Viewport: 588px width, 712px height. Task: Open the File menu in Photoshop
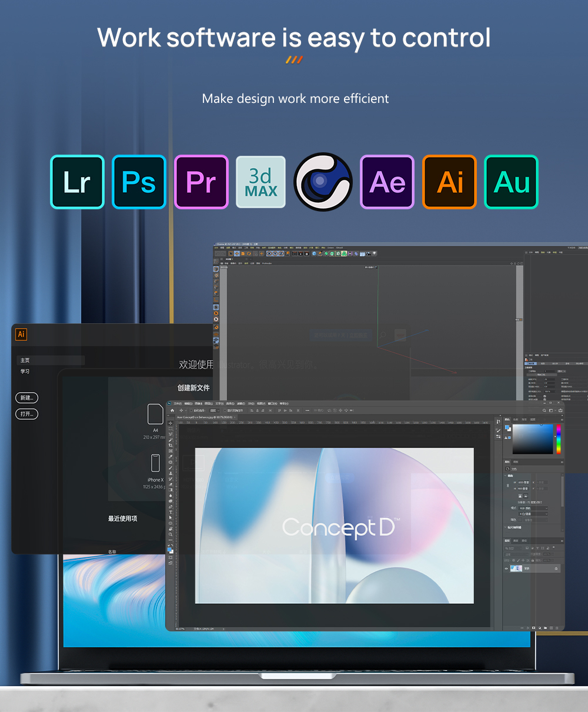pyautogui.click(x=178, y=404)
